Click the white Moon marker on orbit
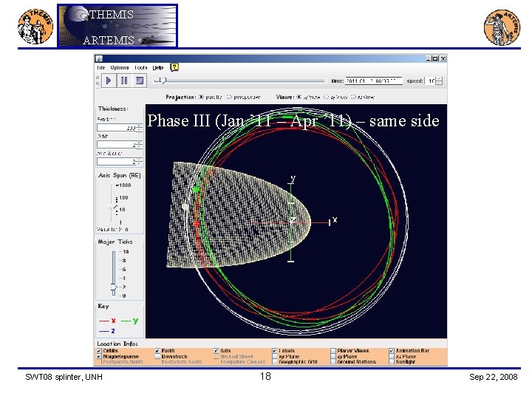 tap(185, 207)
